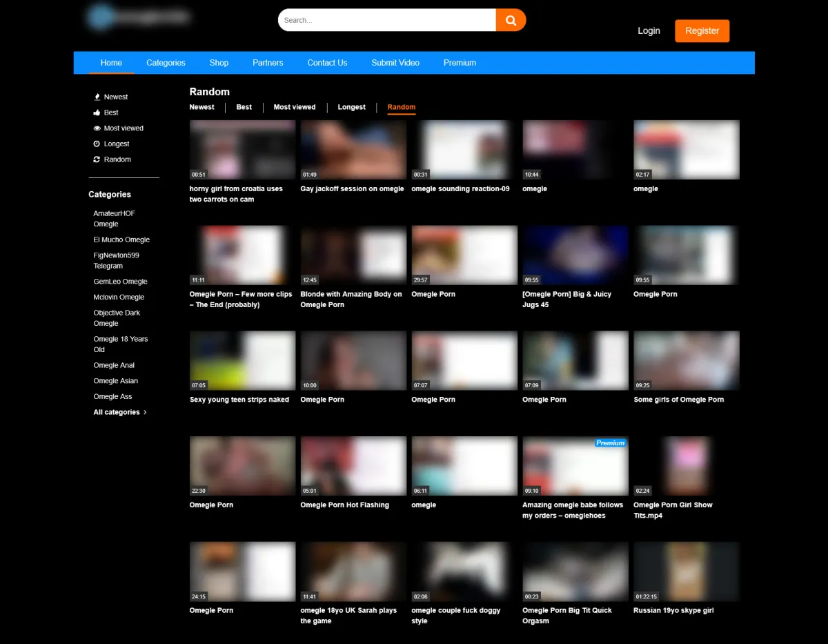Choose the eye-icon Most viewed sidebar item
Viewport: 828px width, 644px height.
(123, 128)
